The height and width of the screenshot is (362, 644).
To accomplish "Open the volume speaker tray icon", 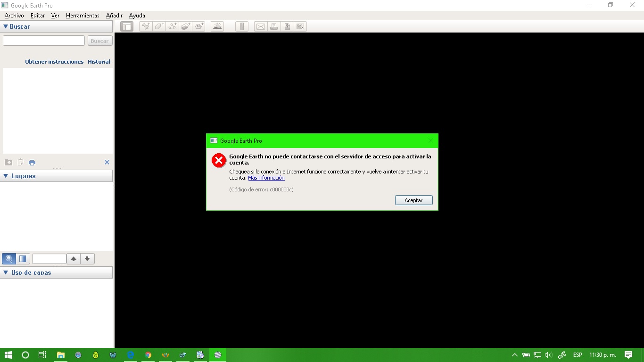I will click(x=548, y=355).
